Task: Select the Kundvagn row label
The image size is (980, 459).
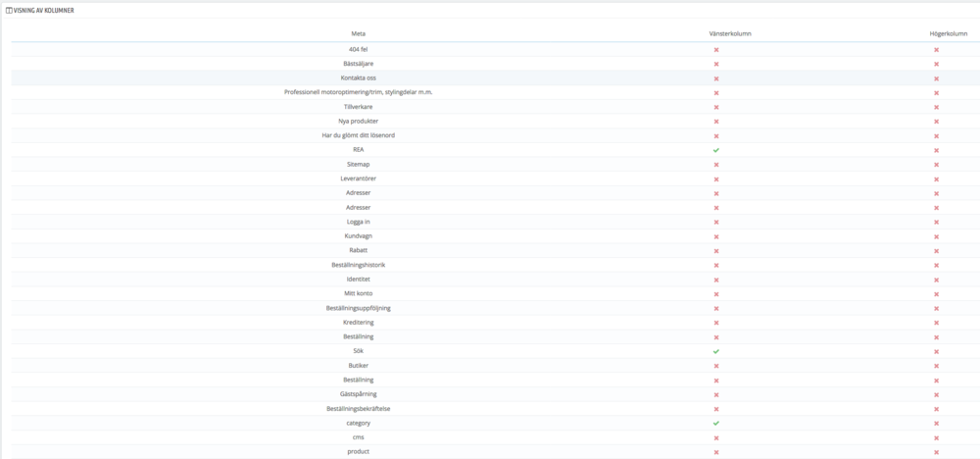Action: point(358,236)
